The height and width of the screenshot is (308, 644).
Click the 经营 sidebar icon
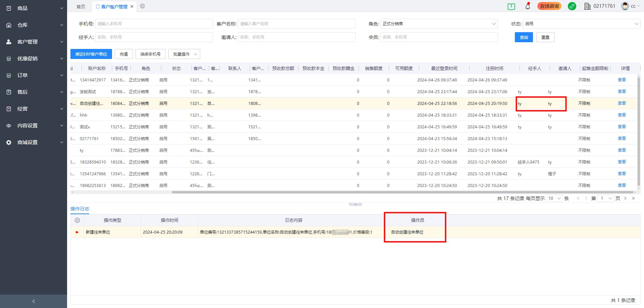point(9,109)
